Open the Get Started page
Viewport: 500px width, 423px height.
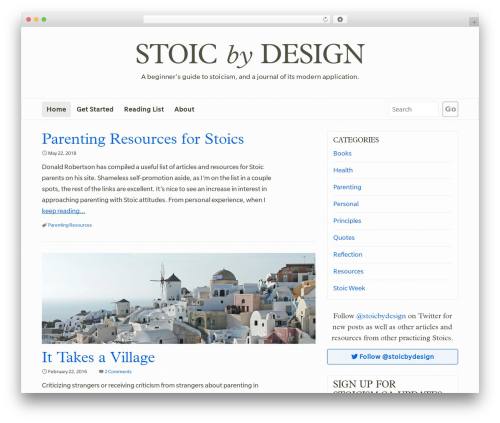(95, 109)
